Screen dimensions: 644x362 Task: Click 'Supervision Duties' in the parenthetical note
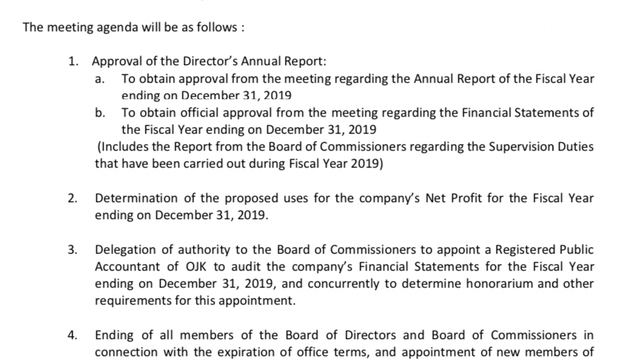coord(541,147)
